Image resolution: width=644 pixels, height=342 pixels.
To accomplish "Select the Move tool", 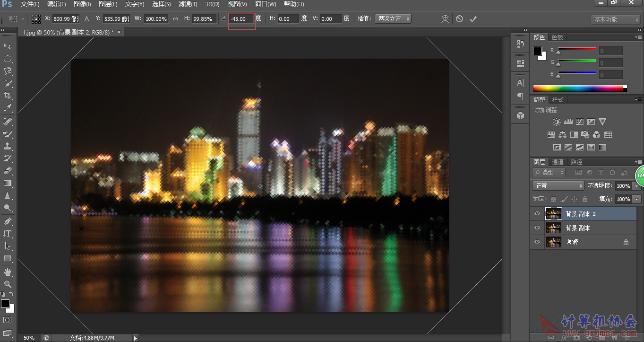I will click(x=8, y=46).
